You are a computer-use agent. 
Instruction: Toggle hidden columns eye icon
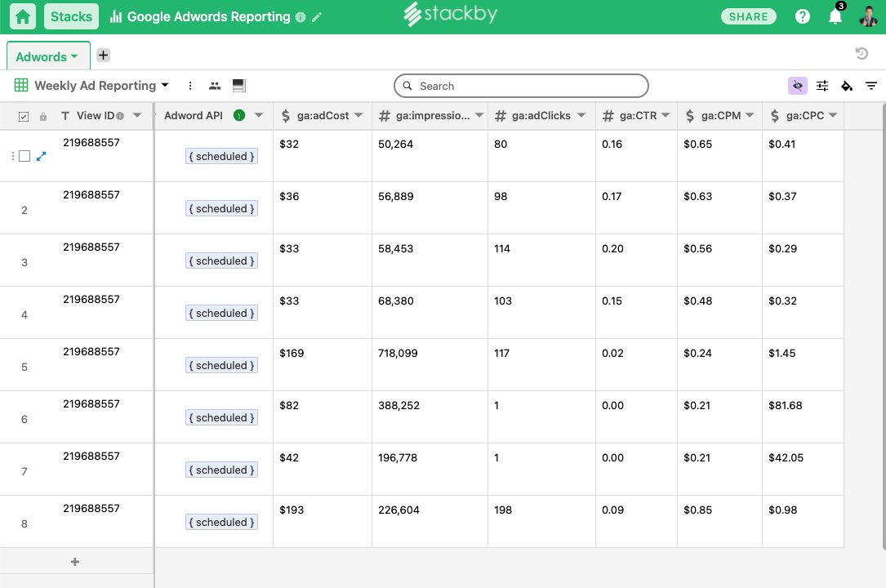[797, 86]
